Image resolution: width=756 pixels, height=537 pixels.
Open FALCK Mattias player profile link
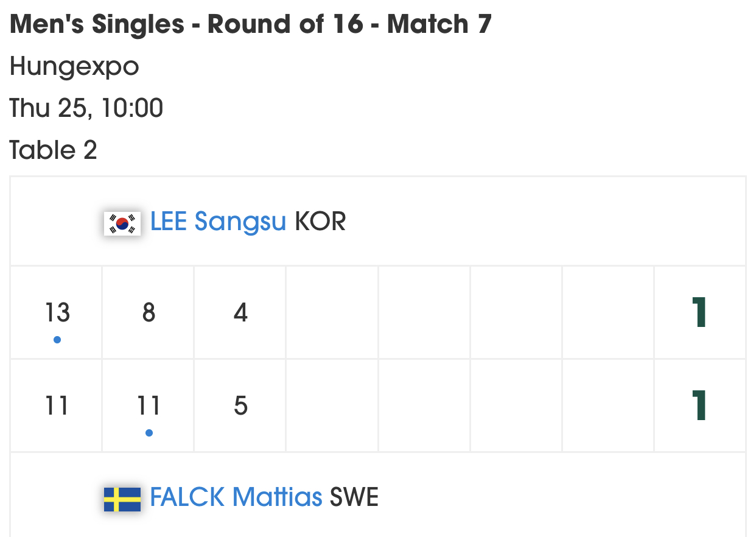pyautogui.click(x=236, y=498)
